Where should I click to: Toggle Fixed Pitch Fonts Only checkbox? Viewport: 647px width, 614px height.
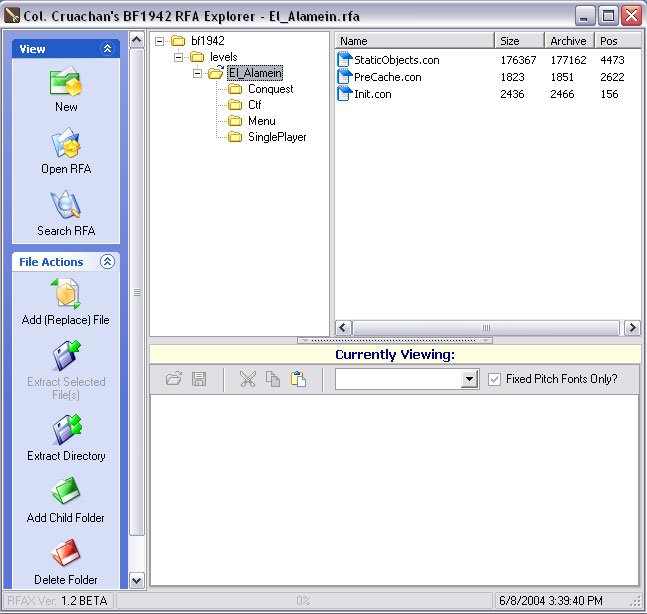[x=494, y=379]
